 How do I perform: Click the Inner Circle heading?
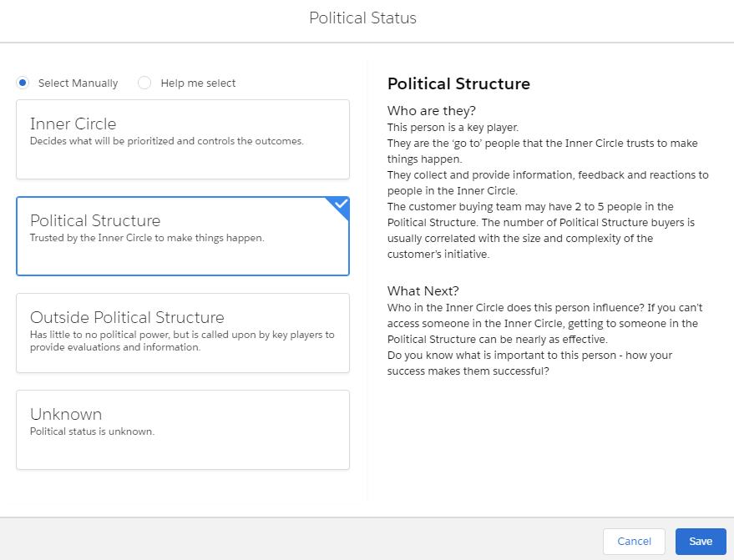tap(73, 124)
